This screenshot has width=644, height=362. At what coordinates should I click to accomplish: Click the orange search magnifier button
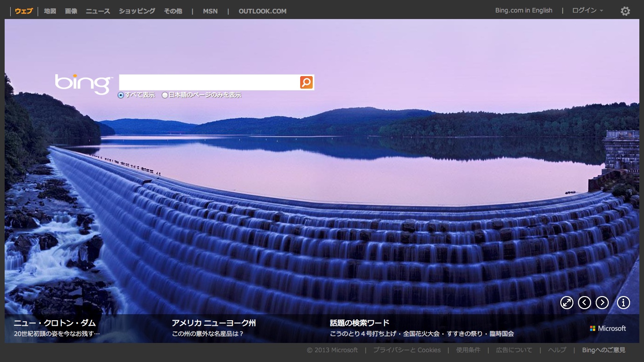click(306, 83)
